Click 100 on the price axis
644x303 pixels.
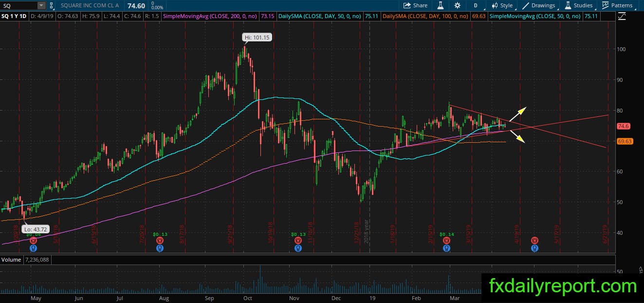pyautogui.click(x=622, y=49)
